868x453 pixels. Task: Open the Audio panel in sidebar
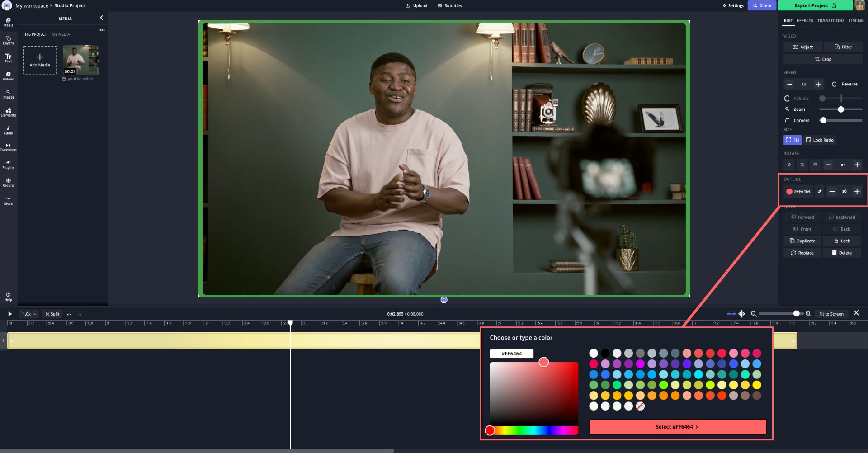pos(8,130)
